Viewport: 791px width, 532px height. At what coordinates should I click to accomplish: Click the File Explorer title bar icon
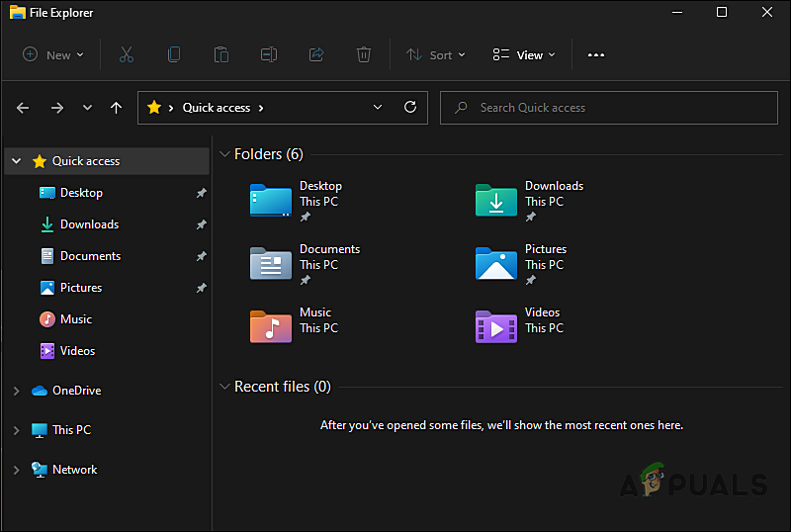pyautogui.click(x=17, y=12)
